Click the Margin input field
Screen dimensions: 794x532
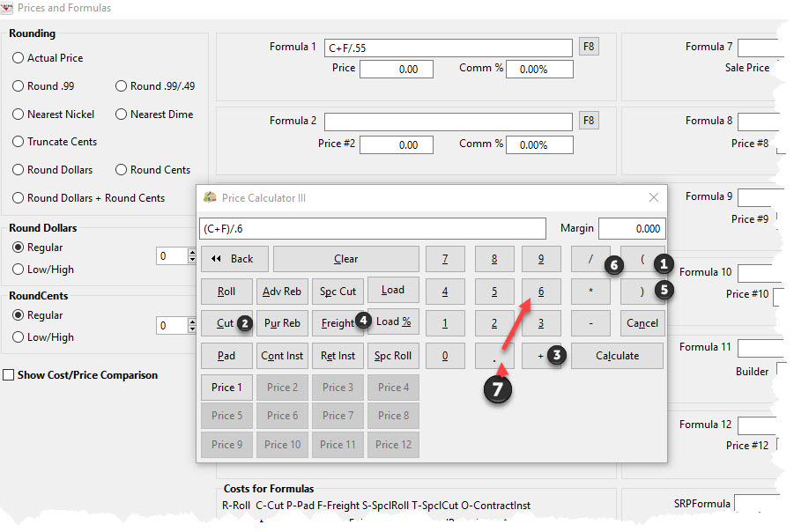tap(631, 228)
